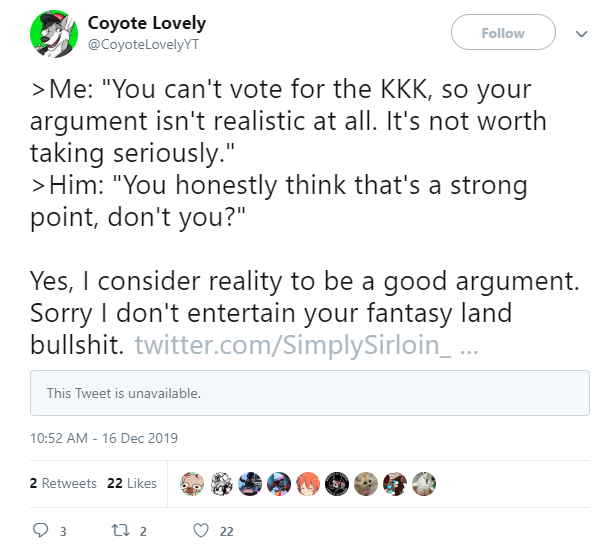View the 2 Retweets list

[x=63, y=483]
